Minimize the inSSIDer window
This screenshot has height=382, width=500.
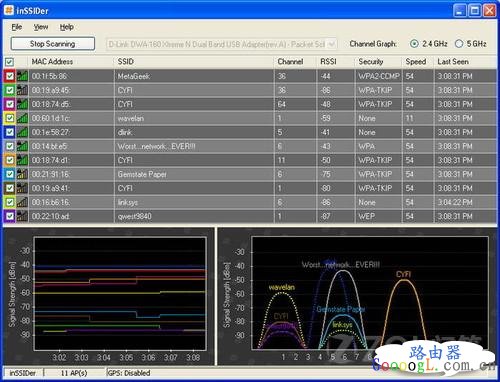tap(460, 10)
